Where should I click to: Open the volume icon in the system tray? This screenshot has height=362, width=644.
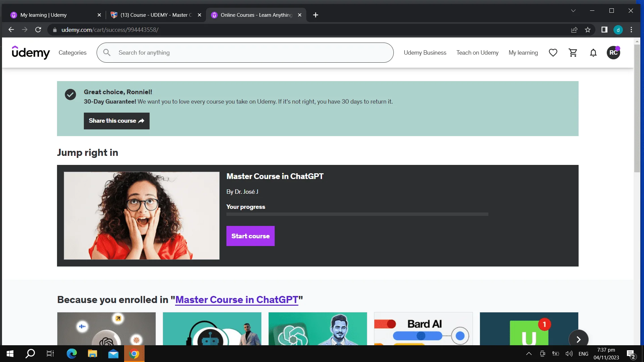569,354
